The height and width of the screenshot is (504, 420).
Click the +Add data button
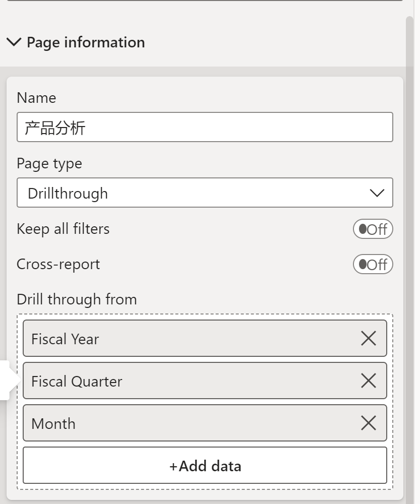[x=205, y=466]
